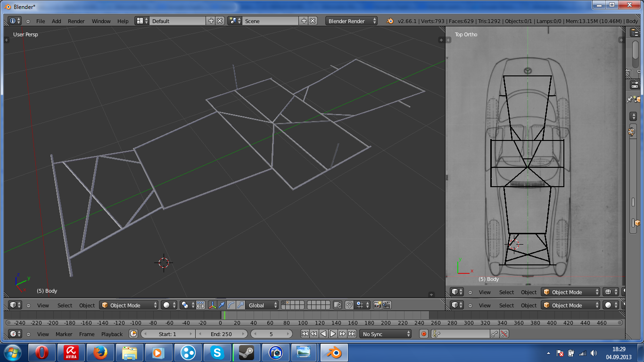The width and height of the screenshot is (644, 362).
Task: Open the Global transform orientation dropdown
Action: coord(262,305)
